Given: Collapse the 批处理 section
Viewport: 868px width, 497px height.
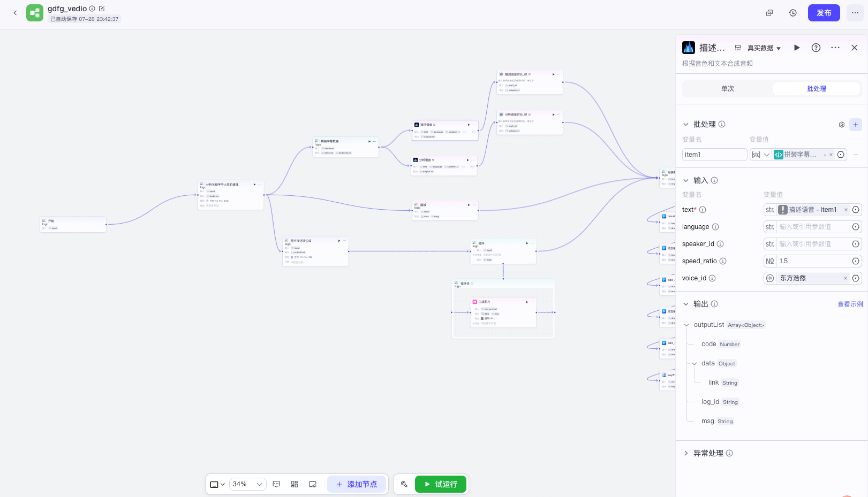Looking at the screenshot, I should point(686,124).
